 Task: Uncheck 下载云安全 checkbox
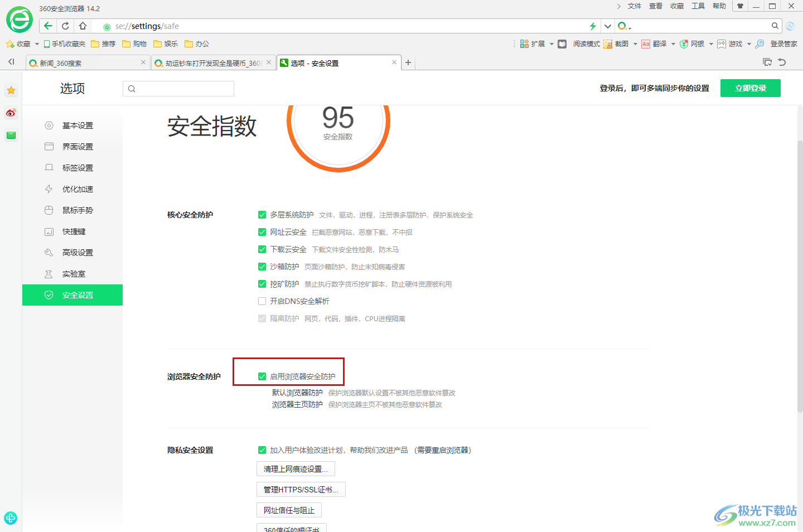(262, 249)
